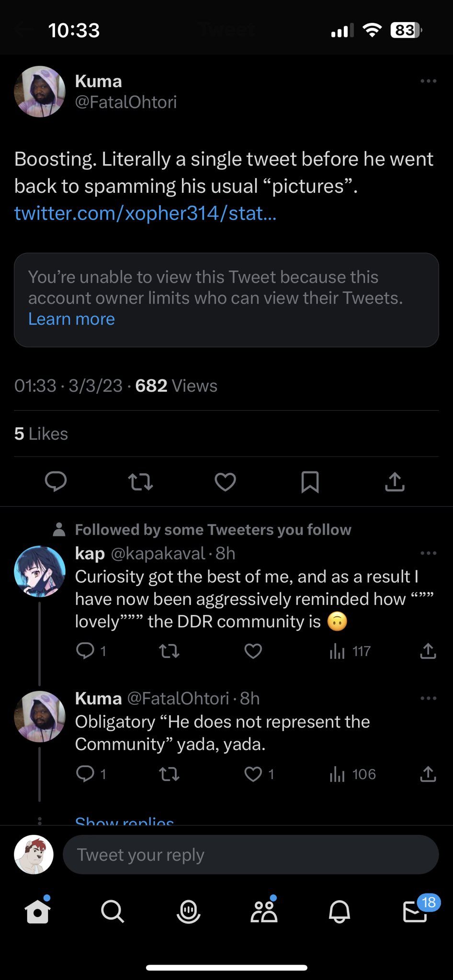Open more options for main tweet
The image size is (453, 980).
(428, 81)
